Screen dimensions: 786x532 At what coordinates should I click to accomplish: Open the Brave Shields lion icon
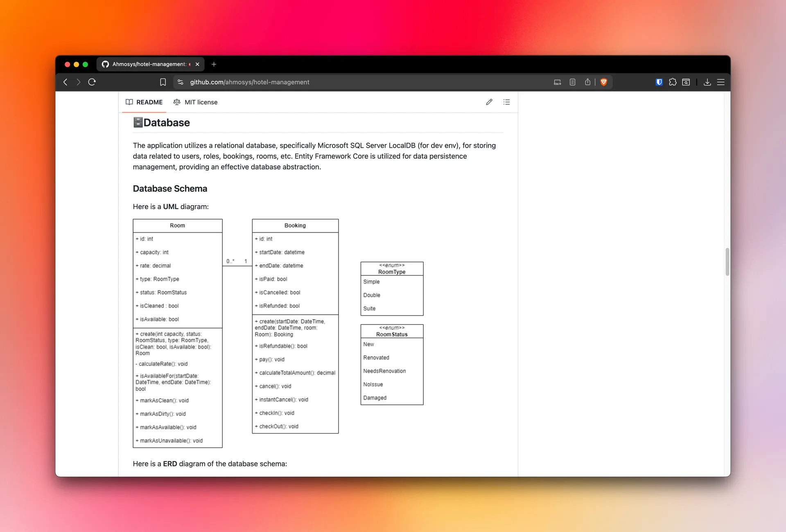604,82
